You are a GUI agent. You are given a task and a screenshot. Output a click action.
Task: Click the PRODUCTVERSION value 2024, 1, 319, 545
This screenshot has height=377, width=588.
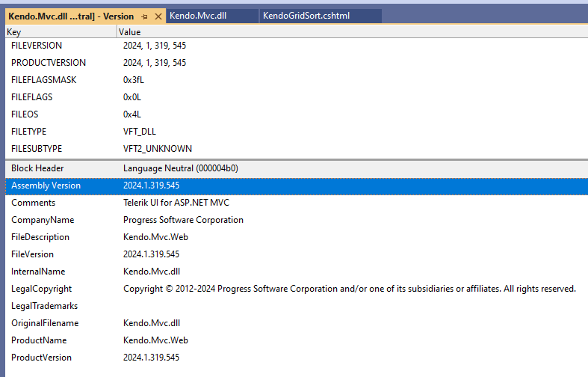tap(155, 63)
